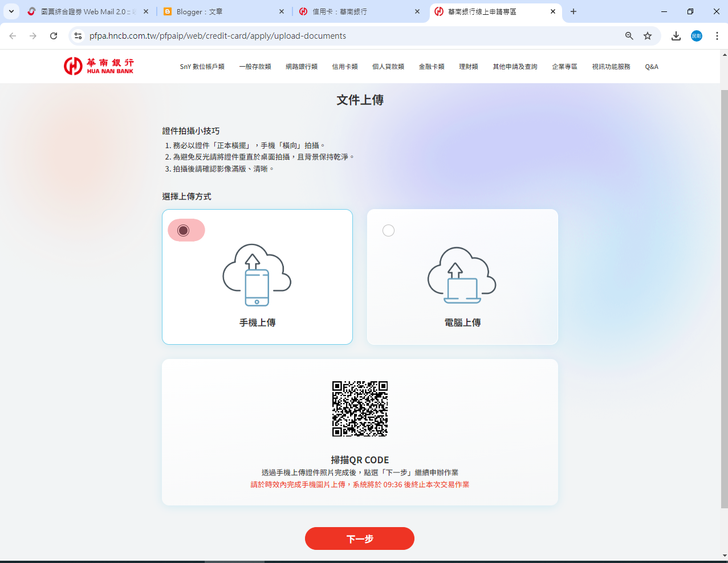The height and width of the screenshot is (563, 728).
Task: Click the 電腦上傳 label
Action: (x=462, y=323)
